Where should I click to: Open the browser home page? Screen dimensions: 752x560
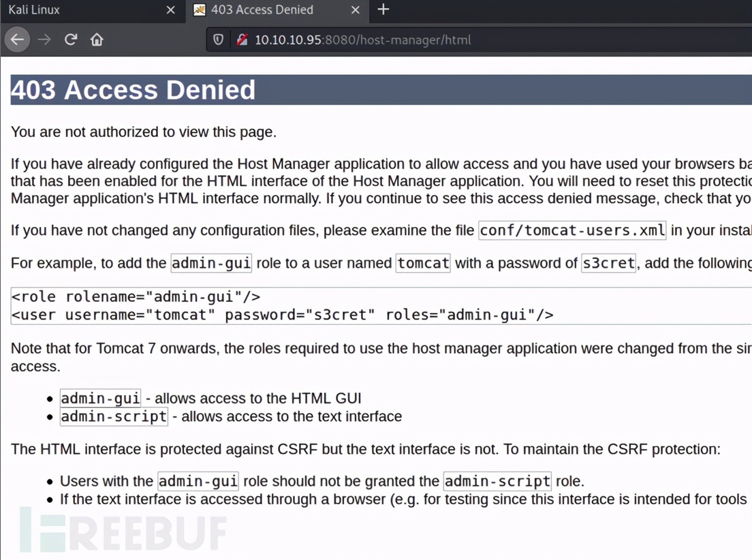coord(97,40)
